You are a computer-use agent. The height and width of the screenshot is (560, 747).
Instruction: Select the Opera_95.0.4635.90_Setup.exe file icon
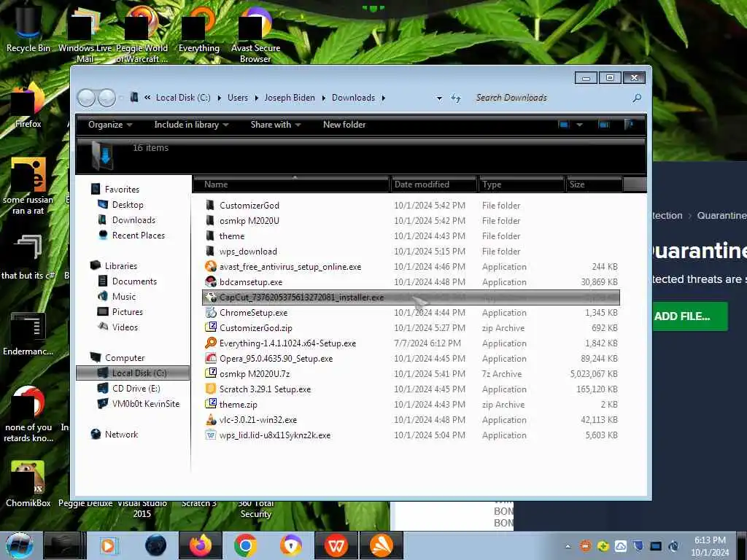click(211, 358)
